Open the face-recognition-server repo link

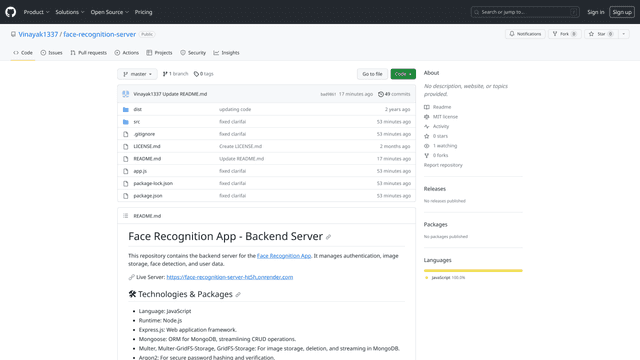point(99,34)
